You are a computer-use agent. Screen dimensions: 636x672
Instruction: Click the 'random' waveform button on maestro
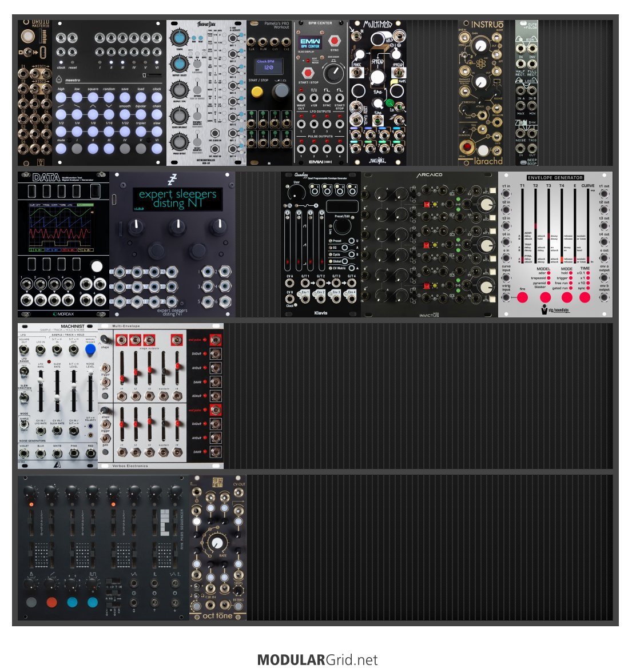pos(109,98)
